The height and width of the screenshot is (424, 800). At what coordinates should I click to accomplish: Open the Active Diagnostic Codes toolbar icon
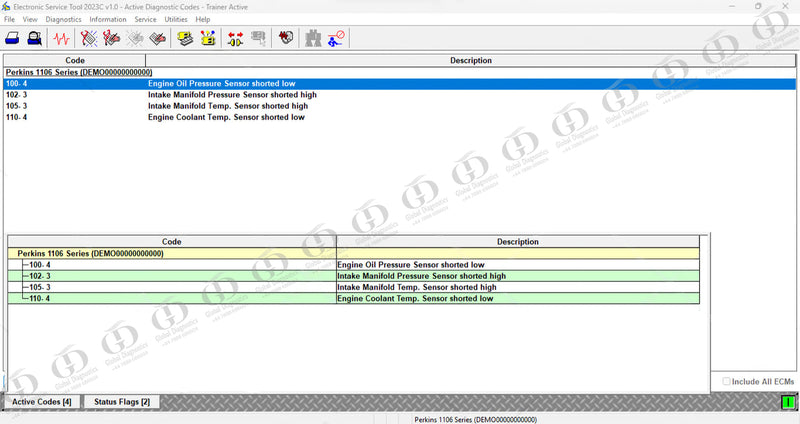pyautogui.click(x=89, y=38)
